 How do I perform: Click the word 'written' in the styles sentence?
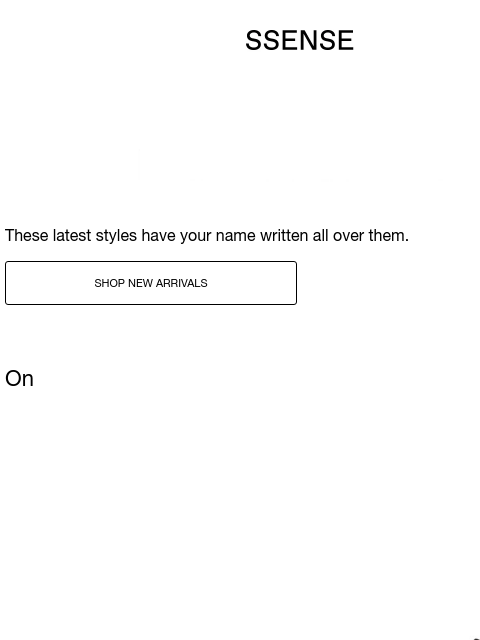[x=284, y=236]
